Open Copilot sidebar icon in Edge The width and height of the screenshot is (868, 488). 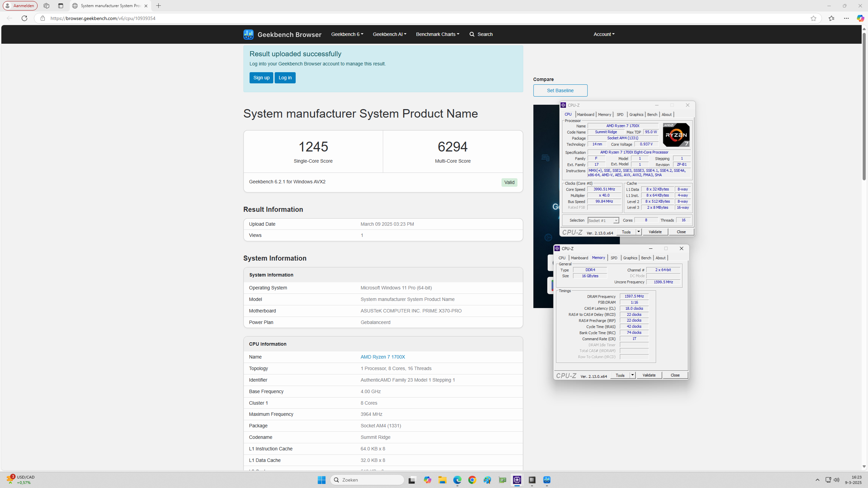pos(860,18)
